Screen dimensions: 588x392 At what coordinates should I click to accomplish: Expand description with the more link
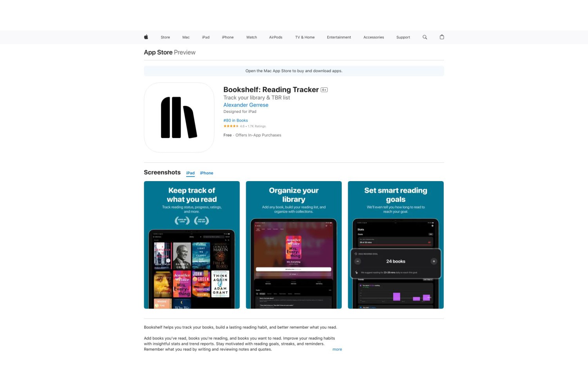click(337, 349)
